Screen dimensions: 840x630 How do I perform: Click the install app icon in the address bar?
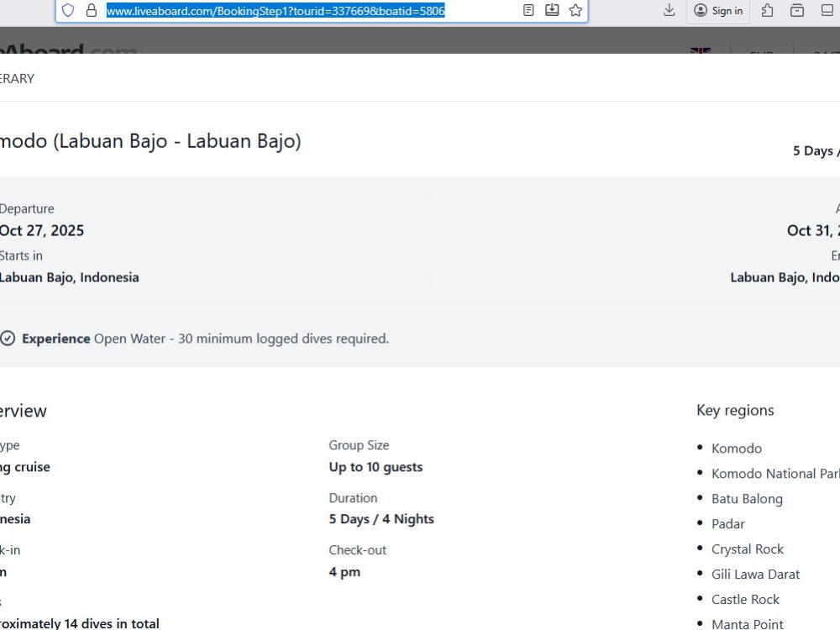tap(552, 10)
